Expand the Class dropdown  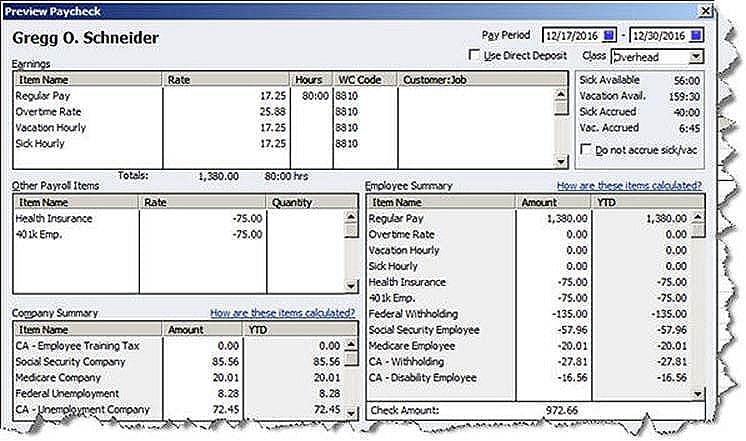click(x=696, y=57)
